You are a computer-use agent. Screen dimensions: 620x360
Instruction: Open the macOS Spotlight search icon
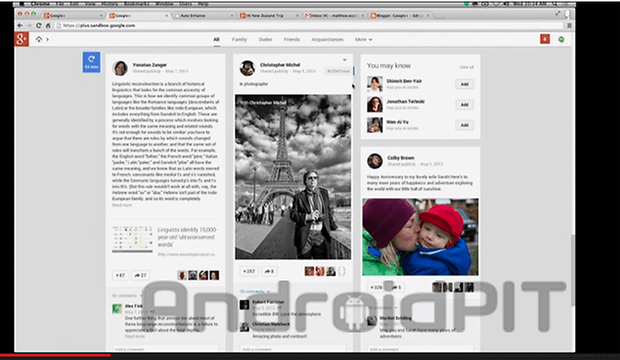555,4
